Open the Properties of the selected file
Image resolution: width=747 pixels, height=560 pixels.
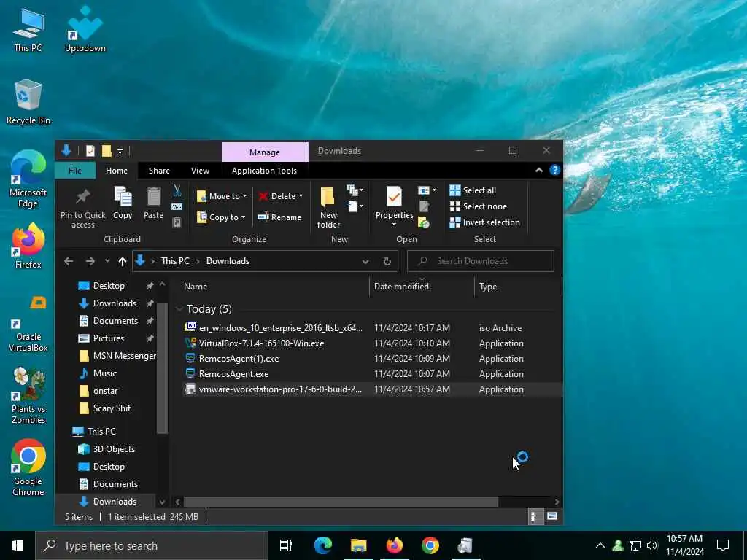pyautogui.click(x=394, y=203)
